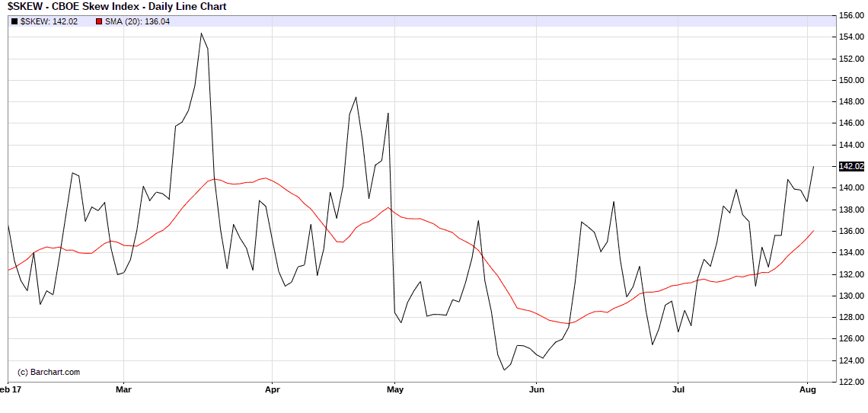The image size is (868, 413).
Task: Click the Aug label on time axis
Action: (808, 390)
